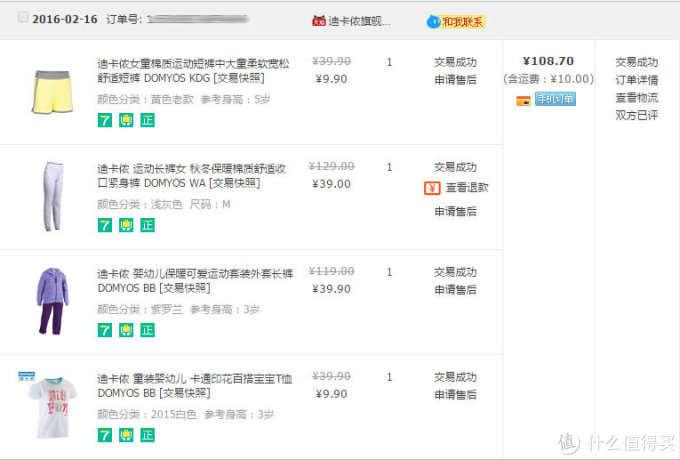Screen dimensions: 680x460
Task: Click the 订单号 order number label
Action: click(124, 20)
